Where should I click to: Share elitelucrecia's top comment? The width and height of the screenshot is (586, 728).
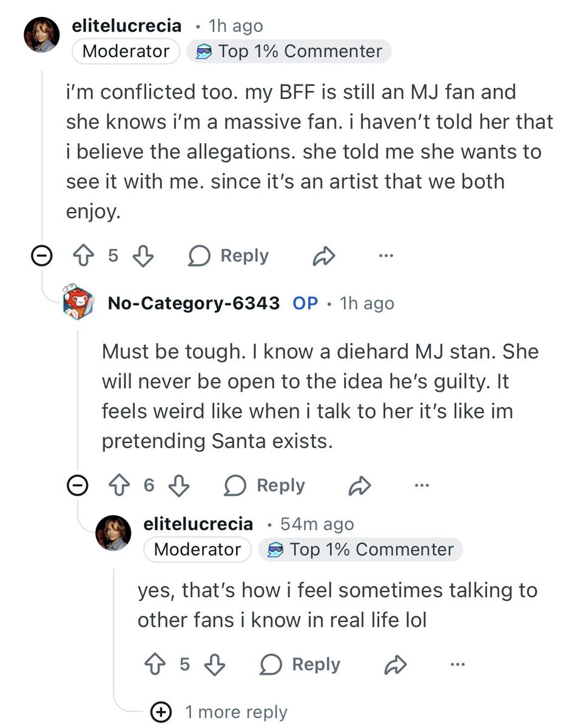click(x=323, y=257)
